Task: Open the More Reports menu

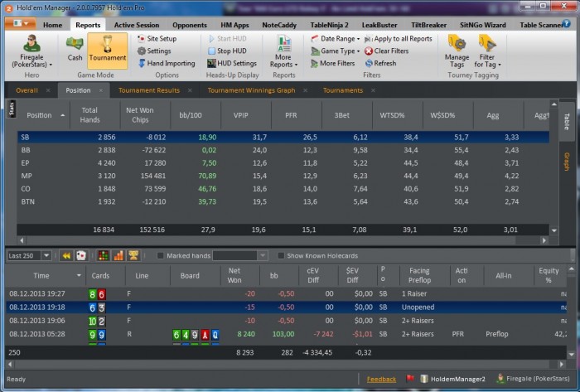Action: [283, 51]
